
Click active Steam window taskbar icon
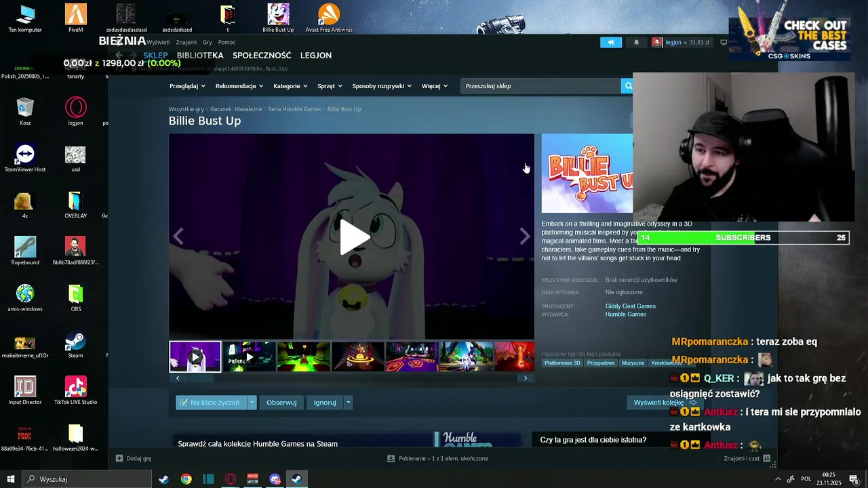tap(297, 479)
